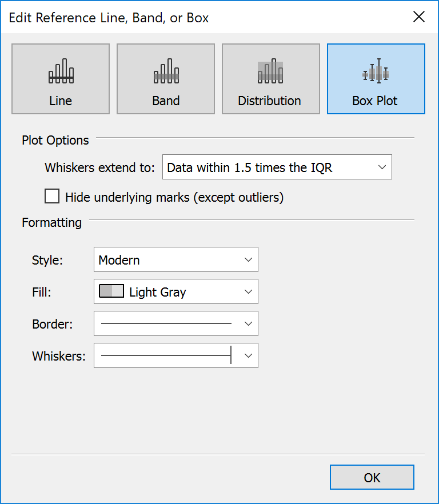Viewport: 439px width, 504px height.
Task: Select the Band reference type label
Action: (166, 101)
